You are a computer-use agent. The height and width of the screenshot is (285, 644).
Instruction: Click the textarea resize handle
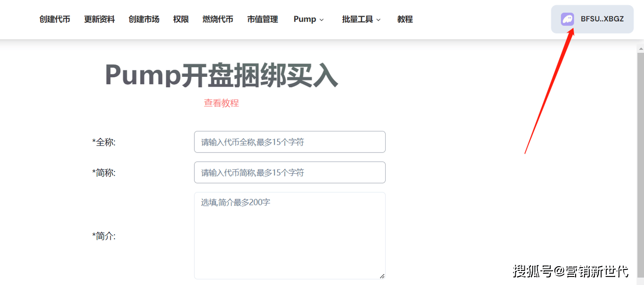(x=382, y=277)
